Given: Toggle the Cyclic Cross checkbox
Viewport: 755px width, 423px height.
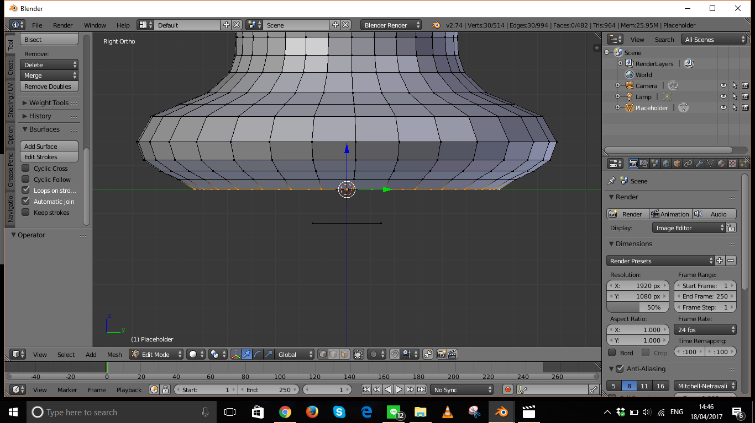Looking at the screenshot, I should pyautogui.click(x=26, y=169).
